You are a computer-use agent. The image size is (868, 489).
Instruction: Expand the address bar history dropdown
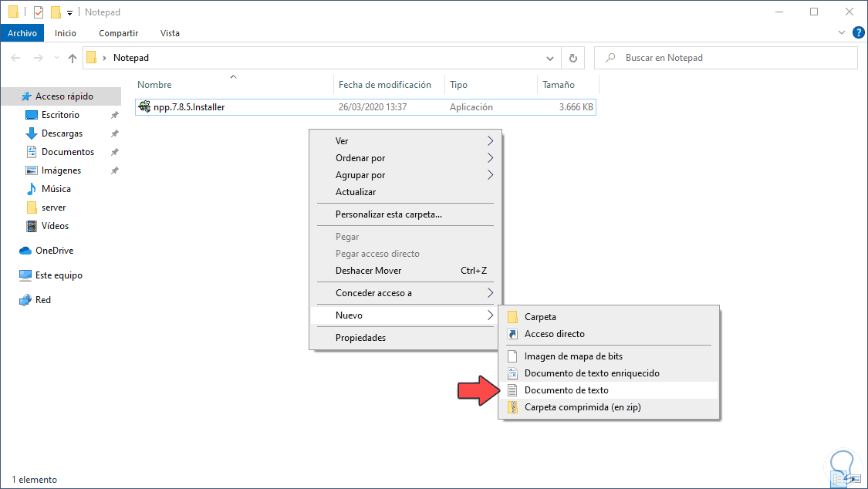pyautogui.click(x=550, y=58)
